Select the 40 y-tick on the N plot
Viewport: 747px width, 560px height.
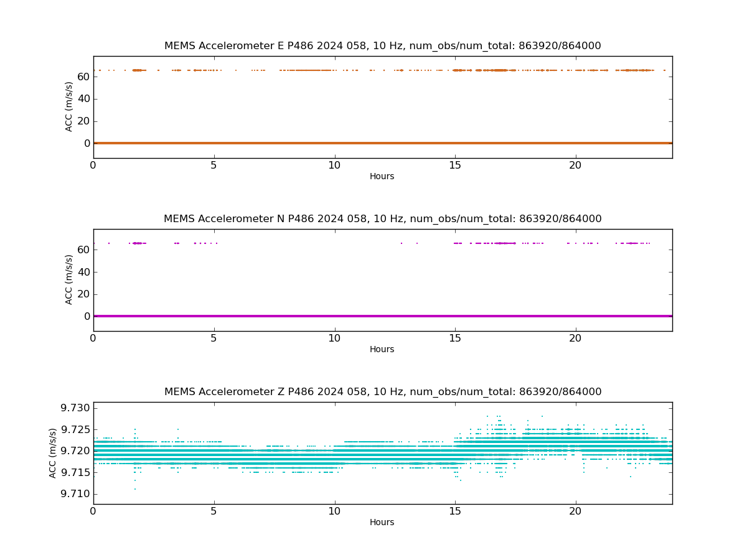point(83,272)
